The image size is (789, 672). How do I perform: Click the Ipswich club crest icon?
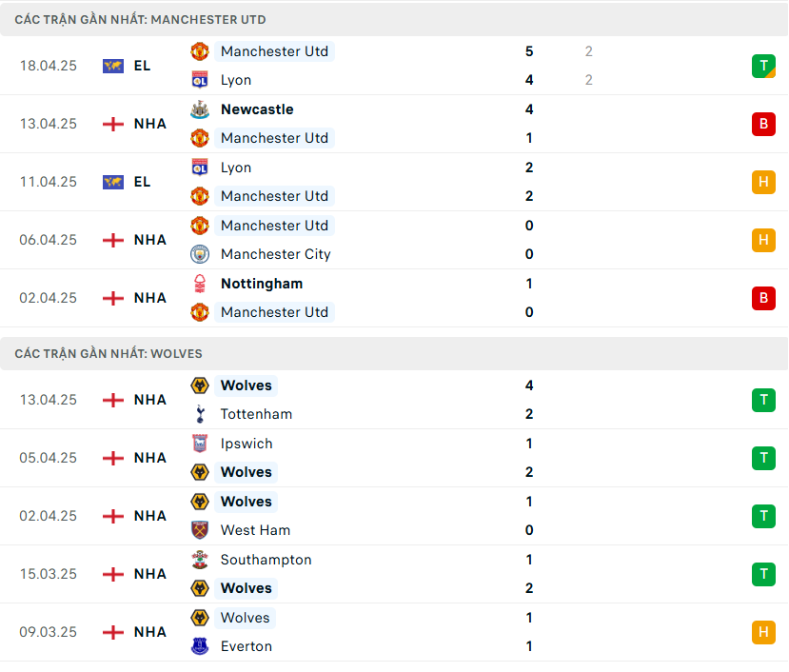point(200,444)
